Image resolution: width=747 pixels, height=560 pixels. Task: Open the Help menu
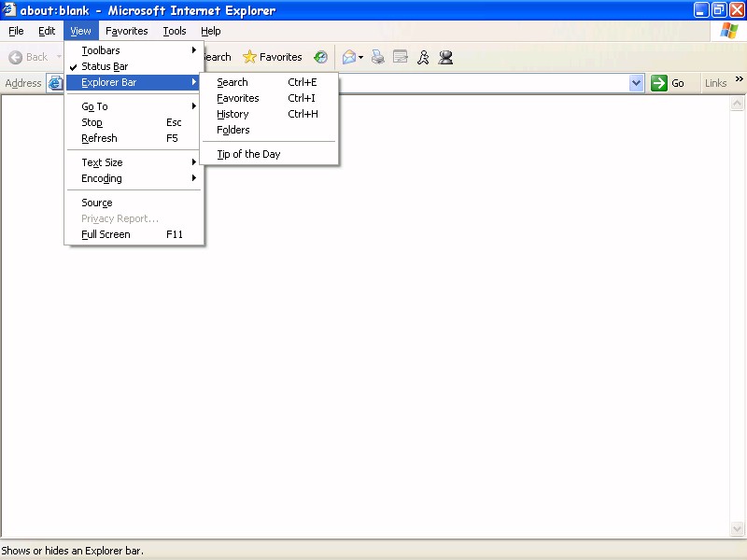211,31
